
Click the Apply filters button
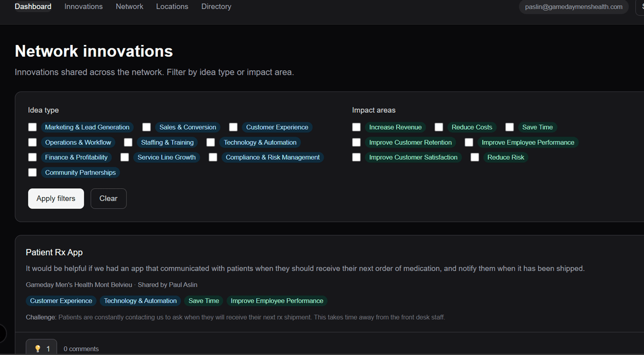[x=56, y=198]
